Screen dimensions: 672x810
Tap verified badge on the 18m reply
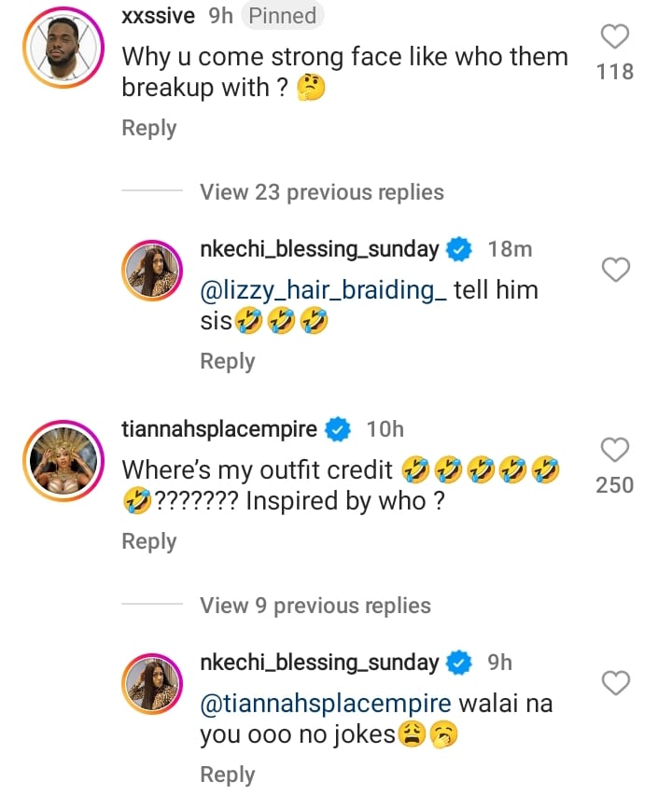(458, 249)
